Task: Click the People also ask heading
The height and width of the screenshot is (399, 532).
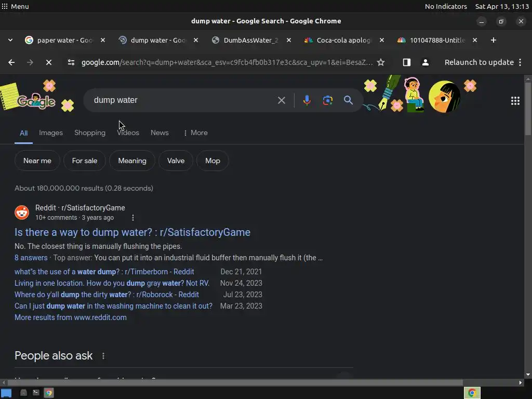Action: (x=54, y=356)
